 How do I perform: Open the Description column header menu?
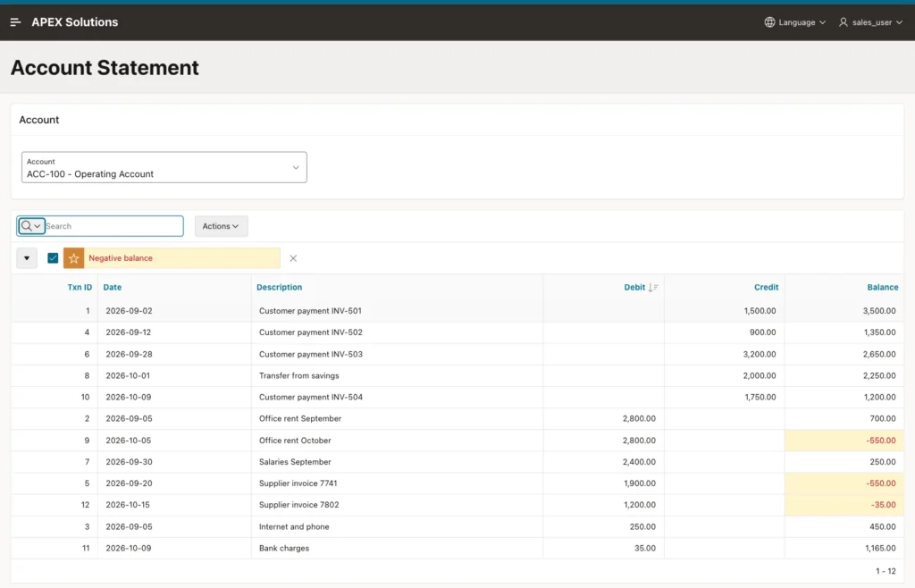click(x=280, y=287)
